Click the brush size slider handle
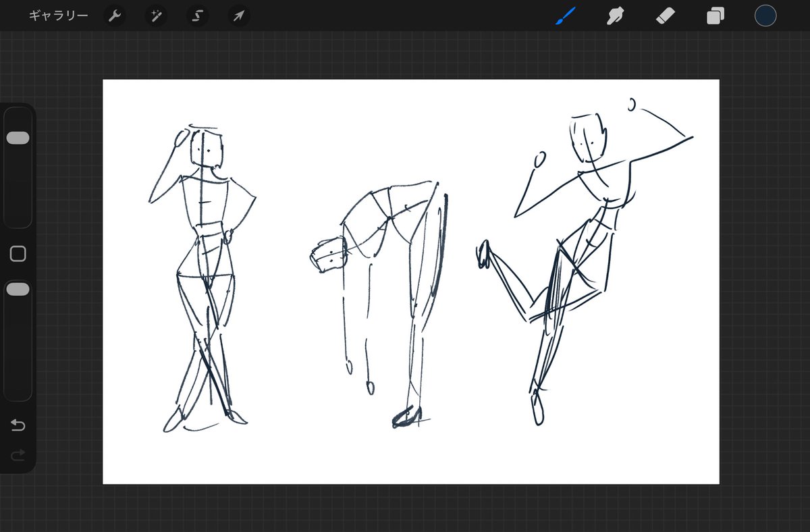The image size is (810, 532). [18, 138]
